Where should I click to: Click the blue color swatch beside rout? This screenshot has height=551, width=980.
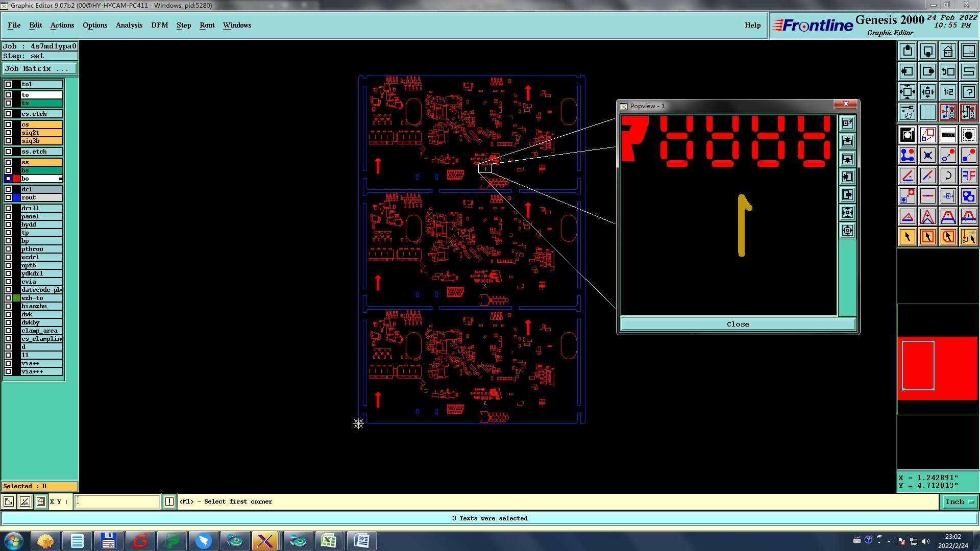tap(16, 197)
